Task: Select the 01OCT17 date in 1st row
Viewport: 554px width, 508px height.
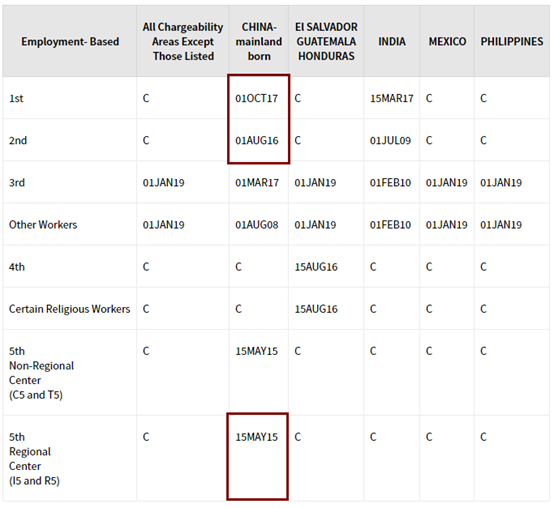Action: coord(257,98)
